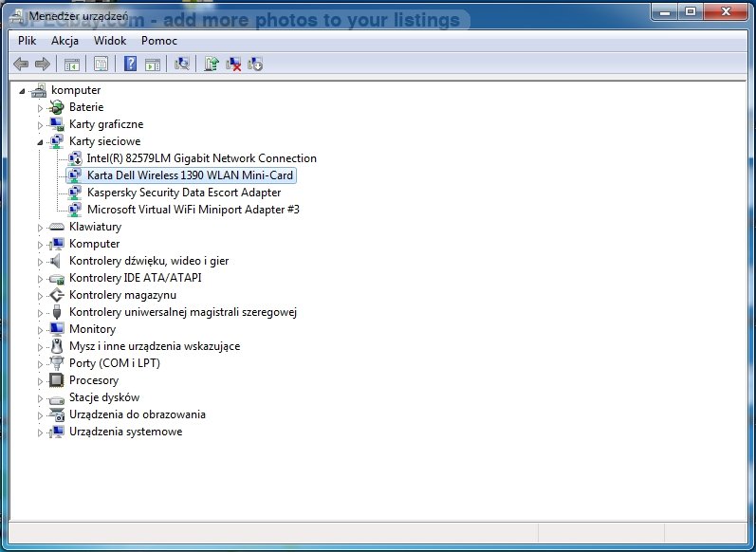The image size is (756, 552).
Task: Toggle the console tree pane icon
Action: pos(72,64)
